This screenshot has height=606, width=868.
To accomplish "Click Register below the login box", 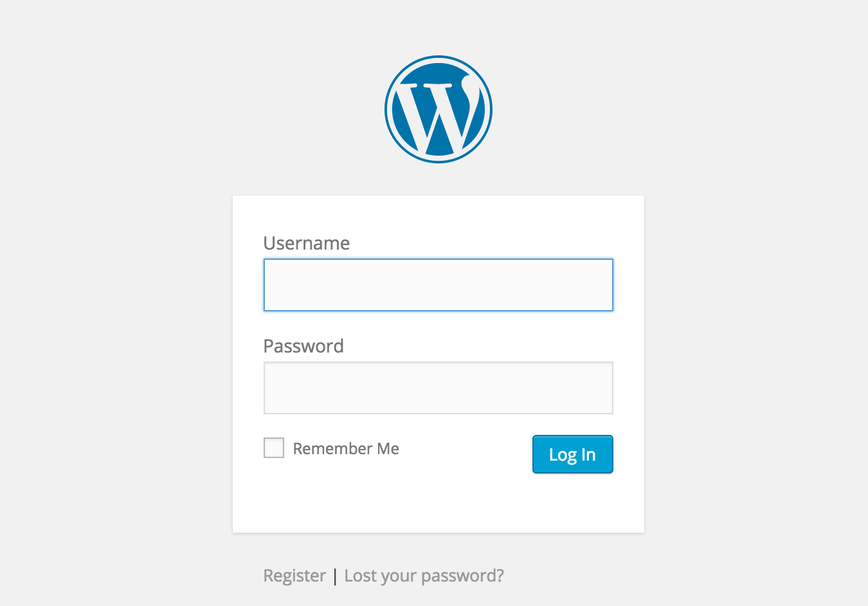I will [294, 575].
